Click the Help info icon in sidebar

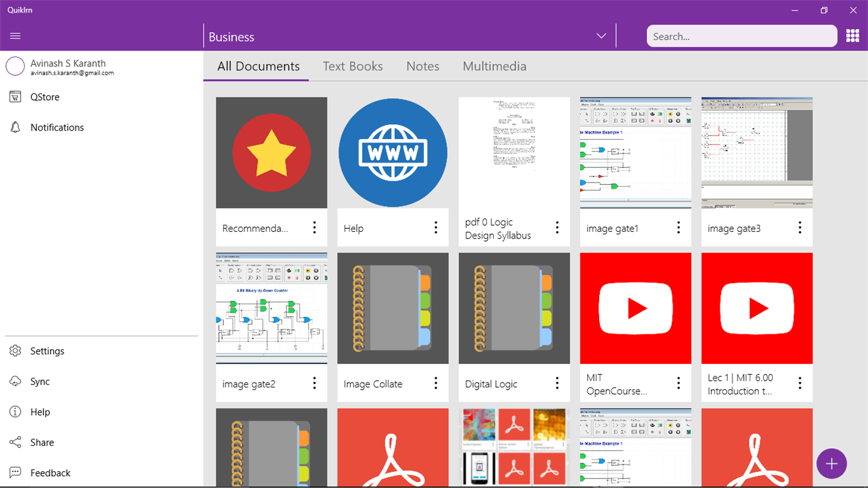pos(15,412)
